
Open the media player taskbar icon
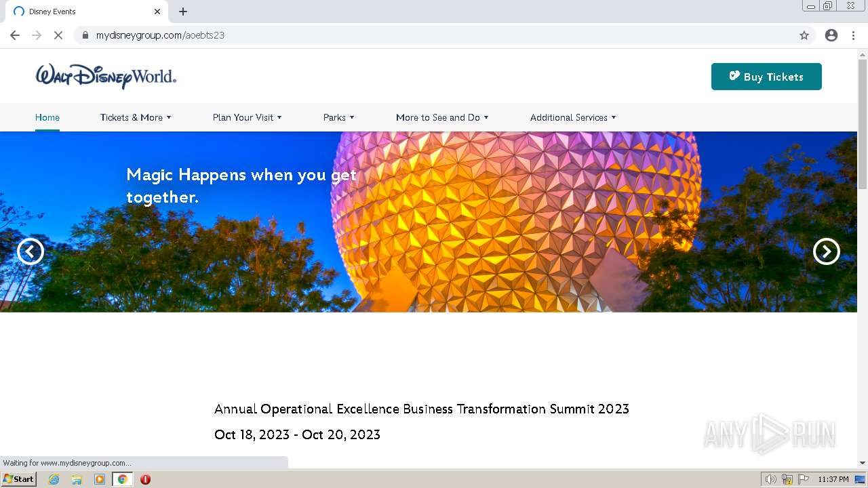click(100, 479)
